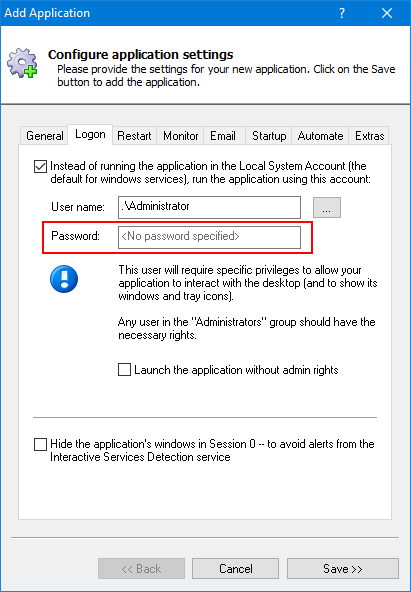Open the user browse ellipsis button
The image size is (411, 592).
click(327, 207)
